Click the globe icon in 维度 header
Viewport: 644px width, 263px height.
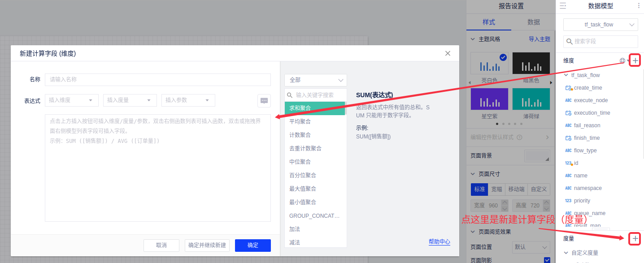[x=622, y=60]
